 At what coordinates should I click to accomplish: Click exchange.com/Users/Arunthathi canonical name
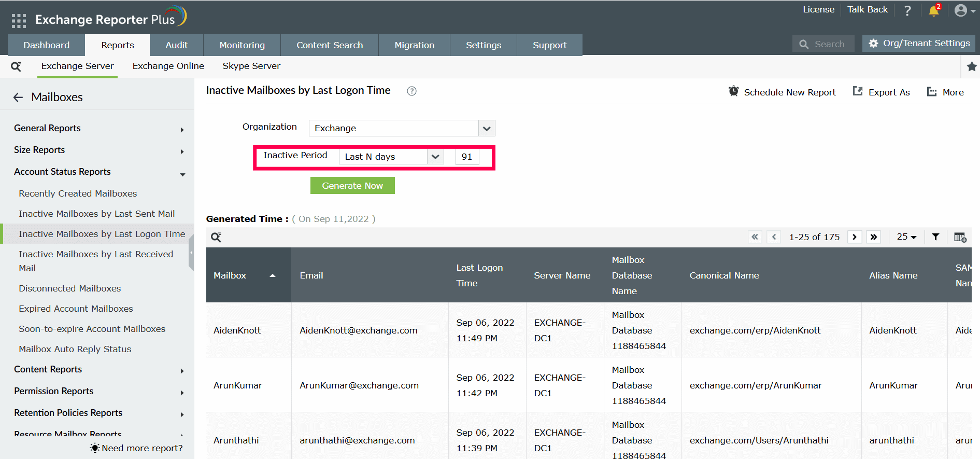(759, 440)
